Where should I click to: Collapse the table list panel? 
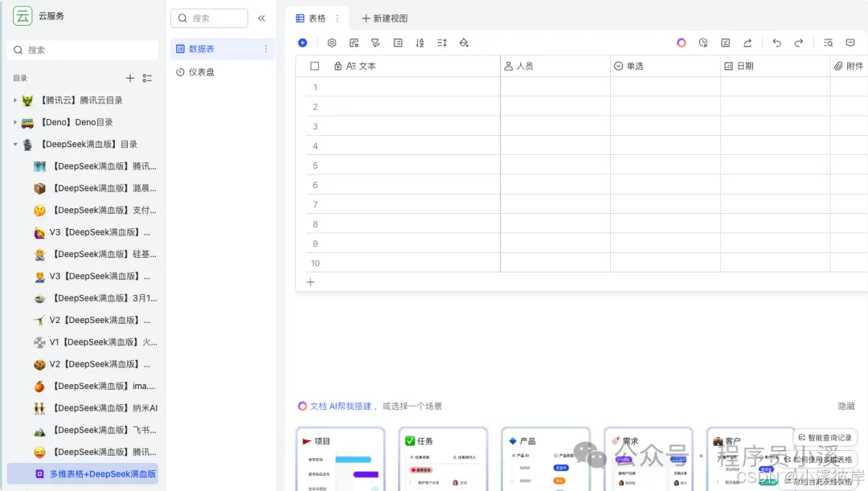(261, 18)
